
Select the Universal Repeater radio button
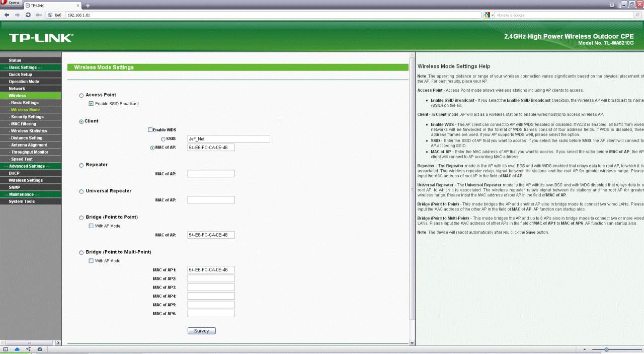tap(82, 191)
